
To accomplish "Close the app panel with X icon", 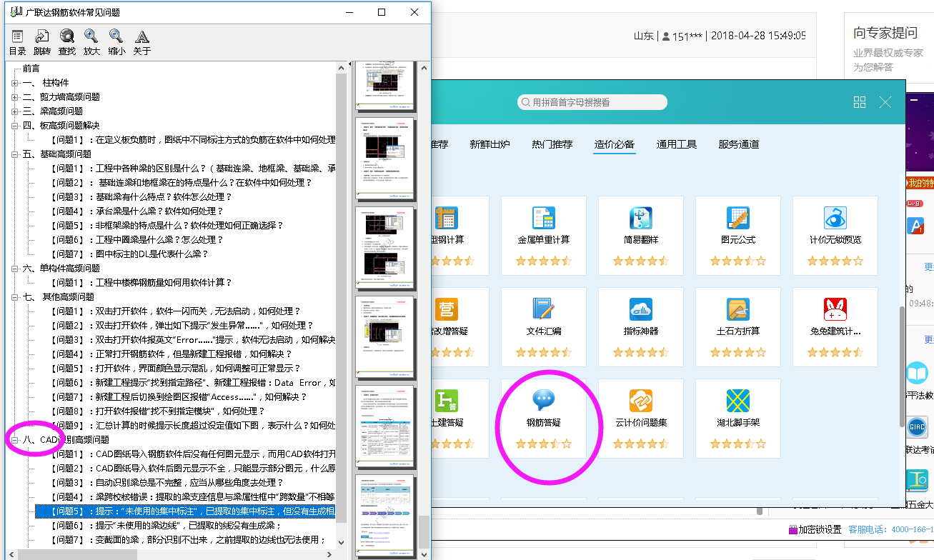I will coord(885,102).
